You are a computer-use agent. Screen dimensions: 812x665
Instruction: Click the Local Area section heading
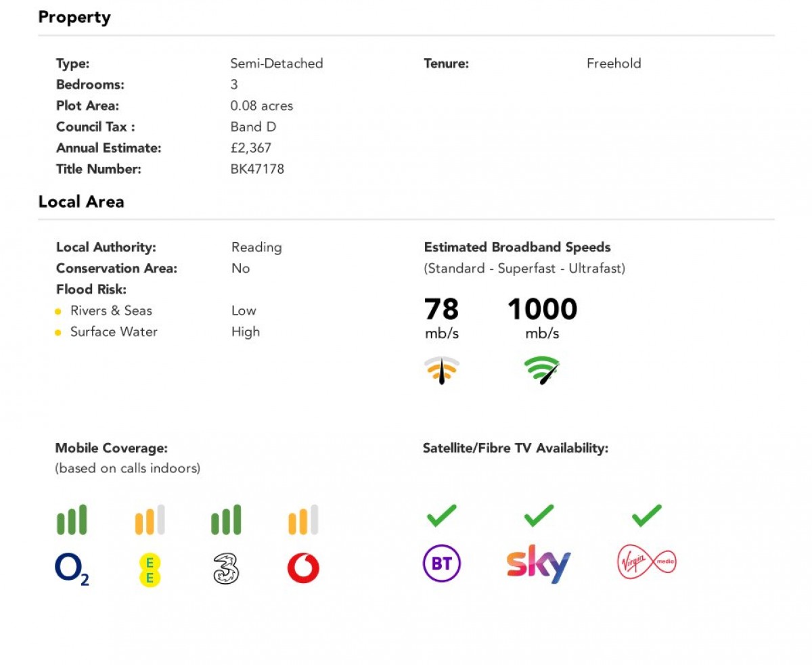81,202
